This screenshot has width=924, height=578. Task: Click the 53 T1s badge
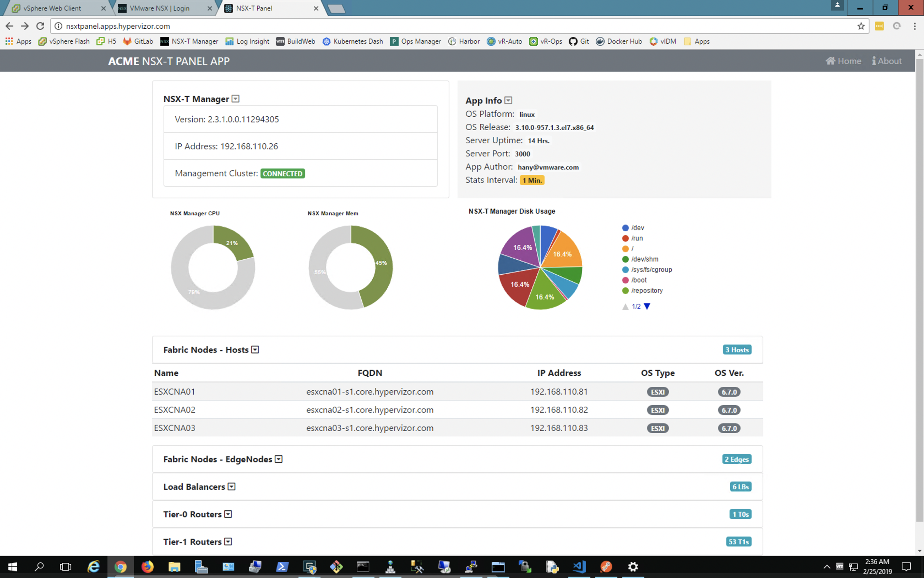(738, 542)
